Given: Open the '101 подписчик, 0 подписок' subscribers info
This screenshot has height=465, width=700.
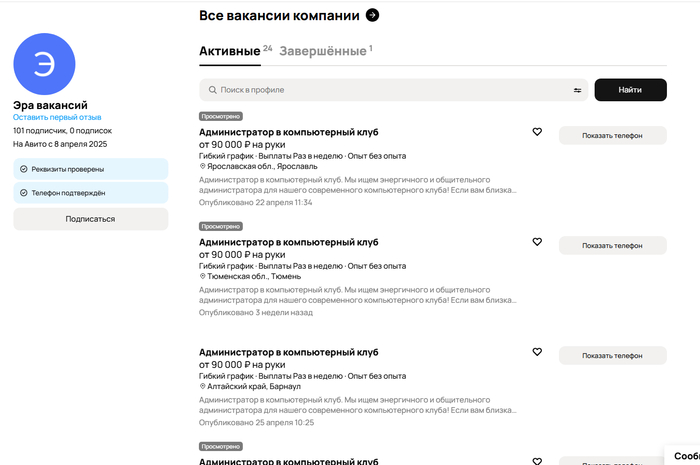Looking at the screenshot, I should [x=62, y=130].
